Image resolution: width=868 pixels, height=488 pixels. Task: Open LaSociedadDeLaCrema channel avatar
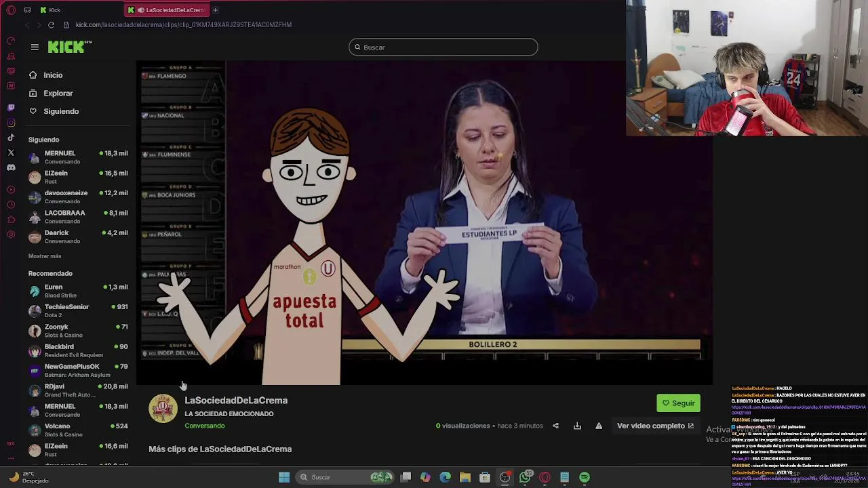(x=163, y=408)
